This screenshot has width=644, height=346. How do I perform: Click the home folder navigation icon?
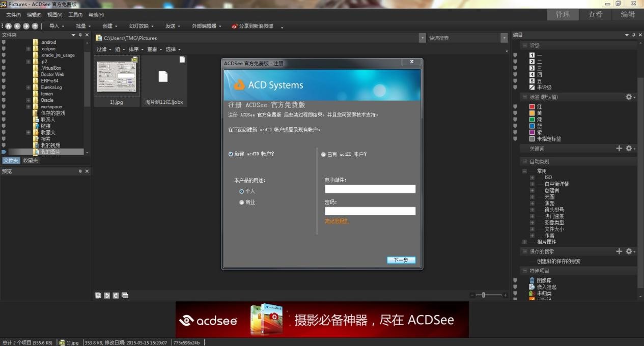(8, 26)
